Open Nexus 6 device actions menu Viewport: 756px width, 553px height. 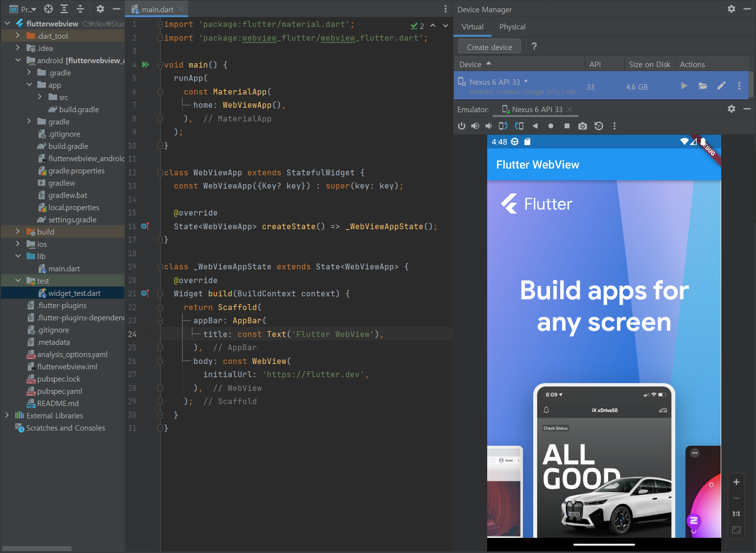739,86
